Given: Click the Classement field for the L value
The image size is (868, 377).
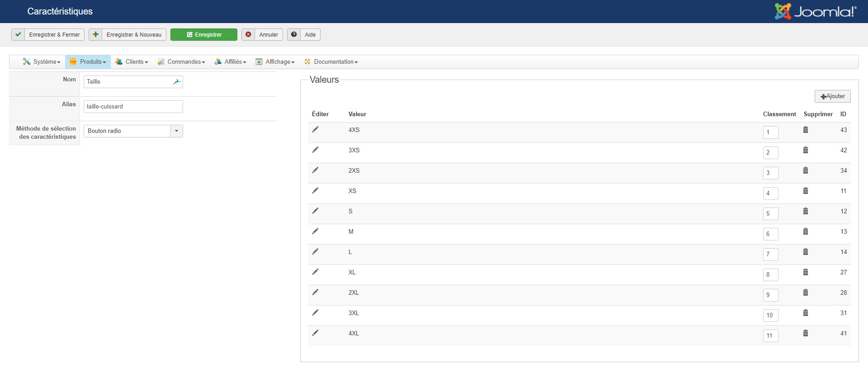Looking at the screenshot, I should [x=770, y=254].
